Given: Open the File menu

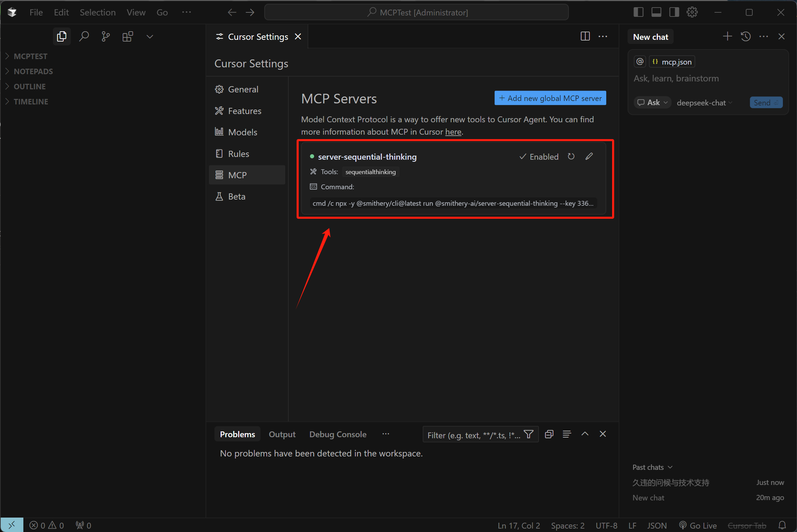Looking at the screenshot, I should click(x=36, y=12).
